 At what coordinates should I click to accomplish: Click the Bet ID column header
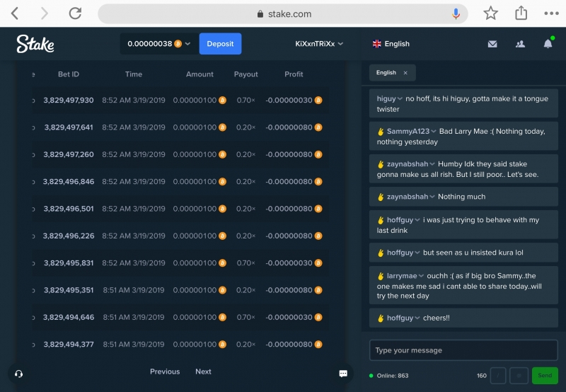point(69,74)
